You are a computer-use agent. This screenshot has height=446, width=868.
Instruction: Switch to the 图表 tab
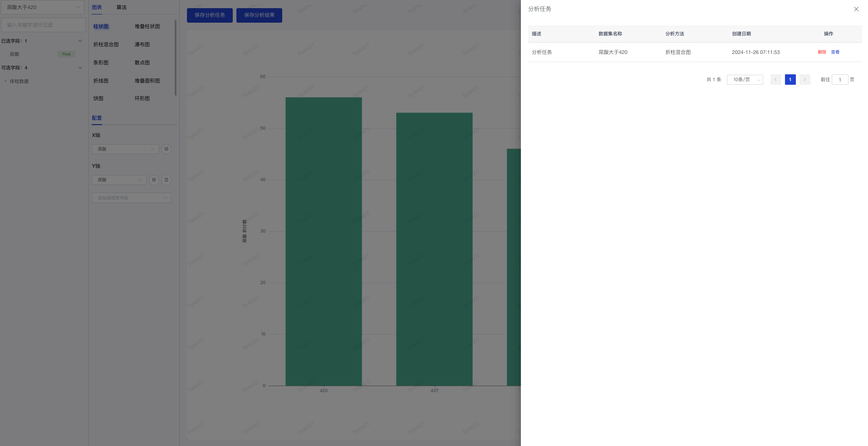point(97,7)
